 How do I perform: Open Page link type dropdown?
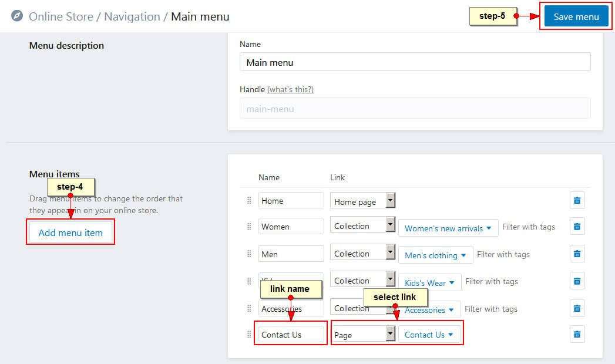coord(362,335)
